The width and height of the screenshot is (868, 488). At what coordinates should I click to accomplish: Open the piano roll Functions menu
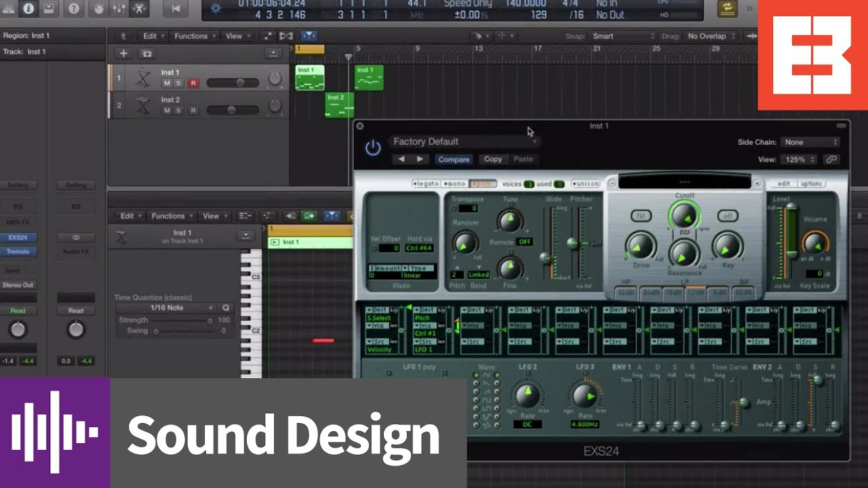(x=172, y=216)
